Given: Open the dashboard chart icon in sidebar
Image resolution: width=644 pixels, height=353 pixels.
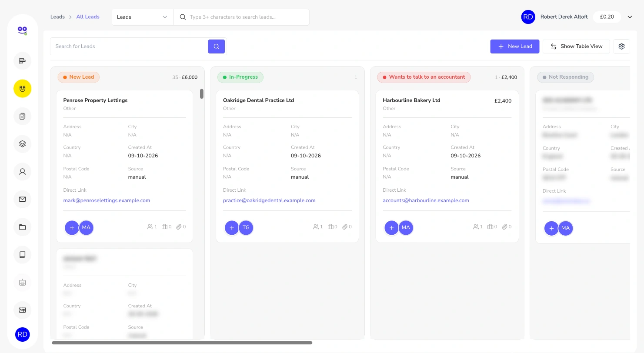Looking at the screenshot, I should click(x=23, y=61).
